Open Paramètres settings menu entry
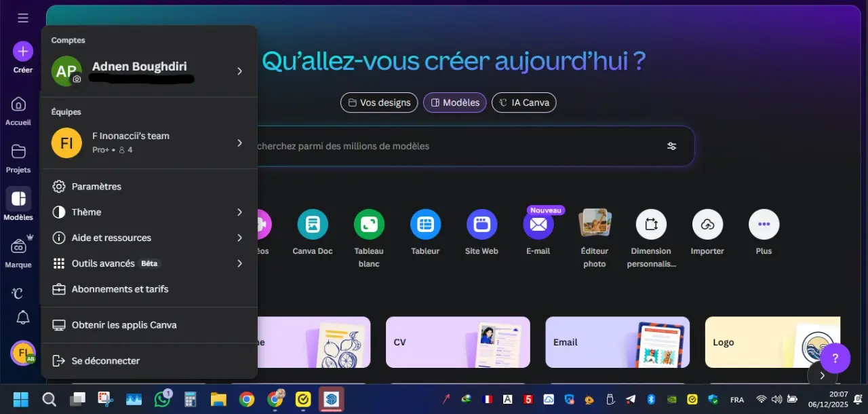This screenshot has height=414, width=868. (x=149, y=187)
